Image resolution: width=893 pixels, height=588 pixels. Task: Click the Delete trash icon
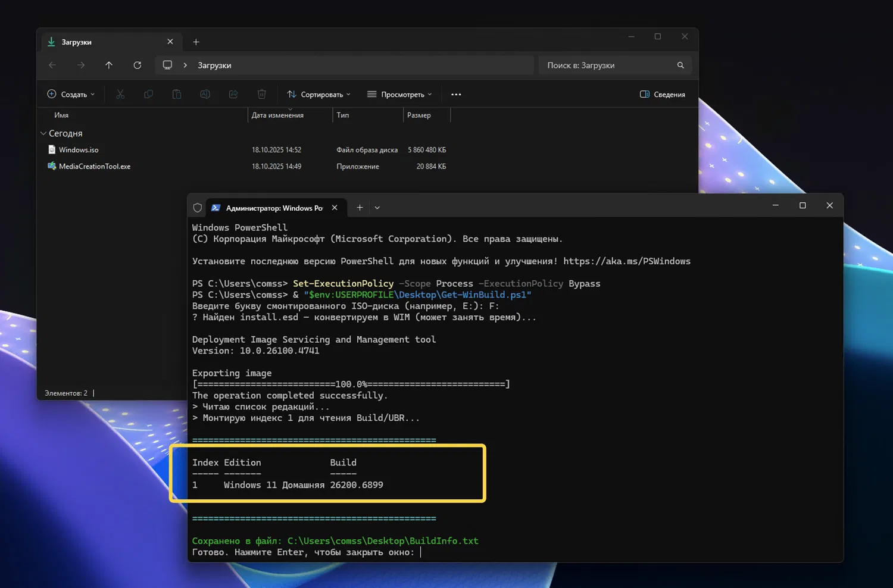tap(261, 94)
